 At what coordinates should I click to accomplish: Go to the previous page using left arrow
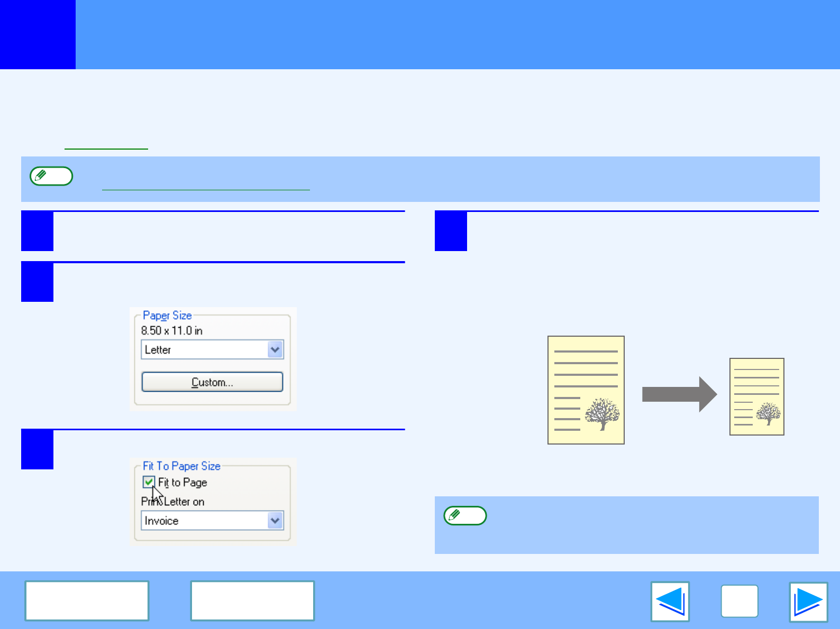tap(670, 602)
